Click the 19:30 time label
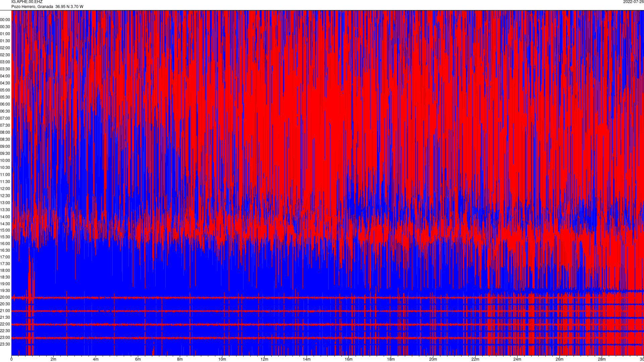The image size is (644, 362). coord(5,291)
